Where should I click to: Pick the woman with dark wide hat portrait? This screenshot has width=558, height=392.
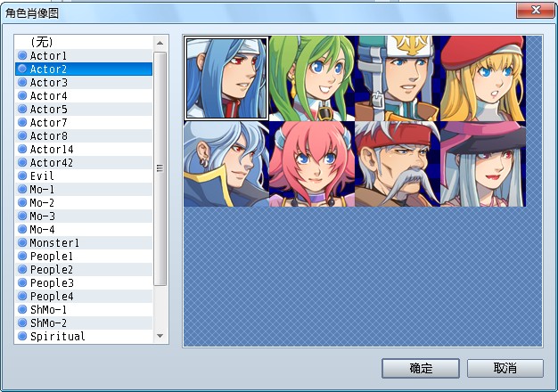pyautogui.click(x=483, y=164)
